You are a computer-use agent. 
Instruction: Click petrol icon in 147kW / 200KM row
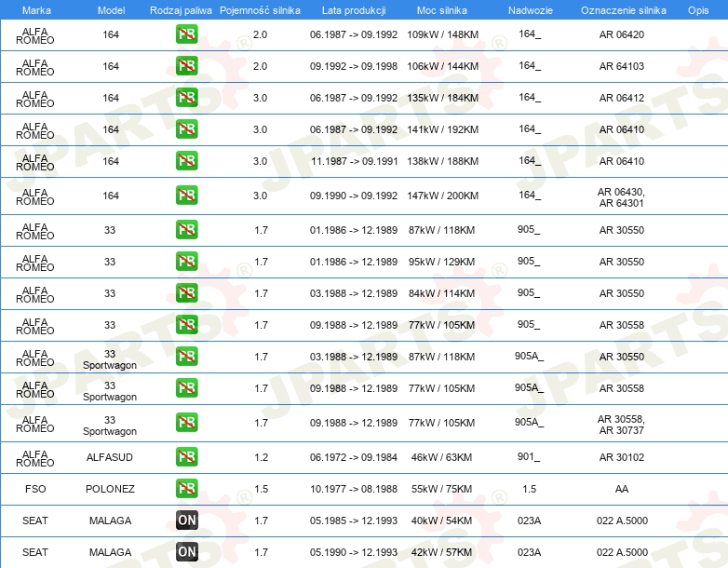point(186,195)
